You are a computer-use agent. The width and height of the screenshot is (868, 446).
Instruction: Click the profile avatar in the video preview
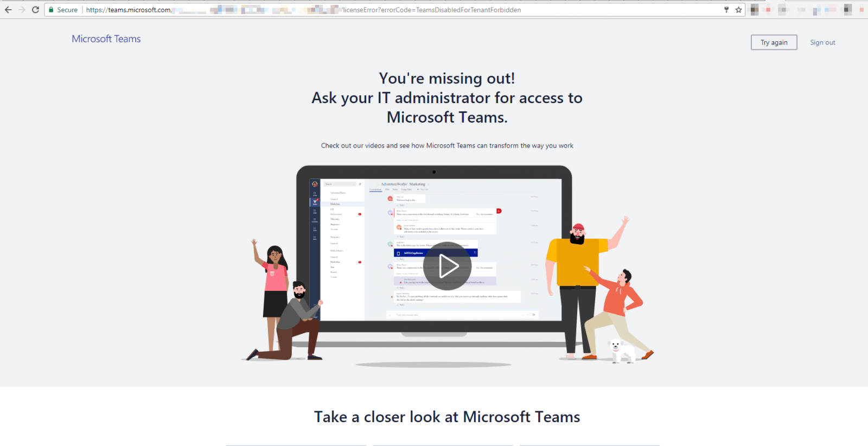coord(315,184)
